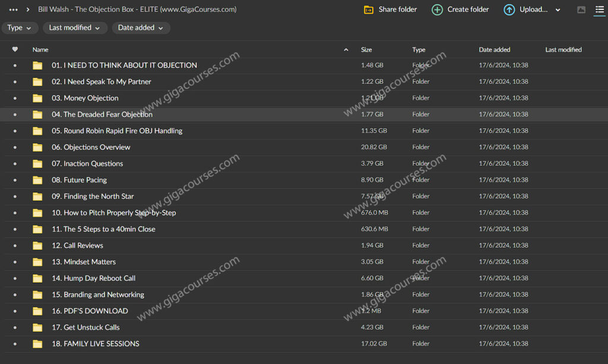Expand the Date added filter dropdown
608x364 pixels.
141,28
